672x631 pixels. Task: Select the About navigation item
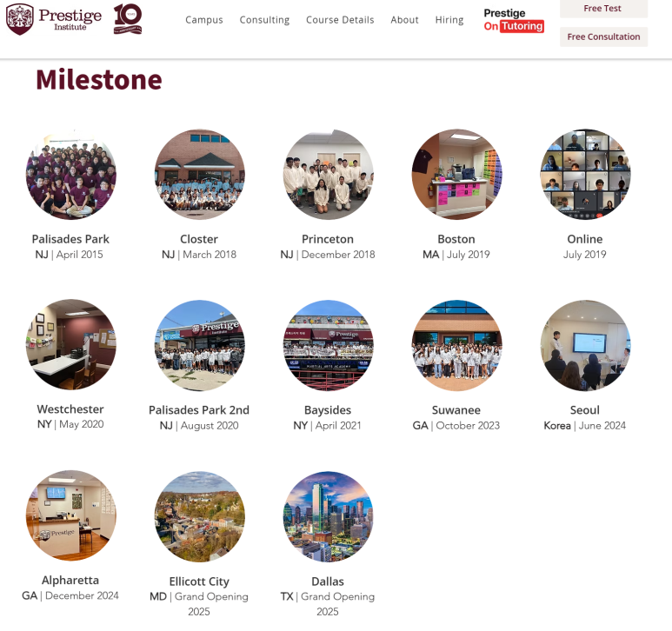[x=404, y=20]
